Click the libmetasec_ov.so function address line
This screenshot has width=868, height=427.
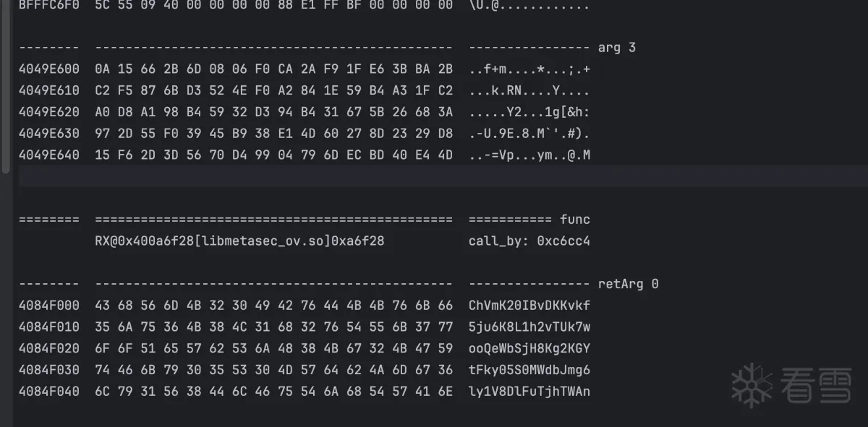click(239, 241)
